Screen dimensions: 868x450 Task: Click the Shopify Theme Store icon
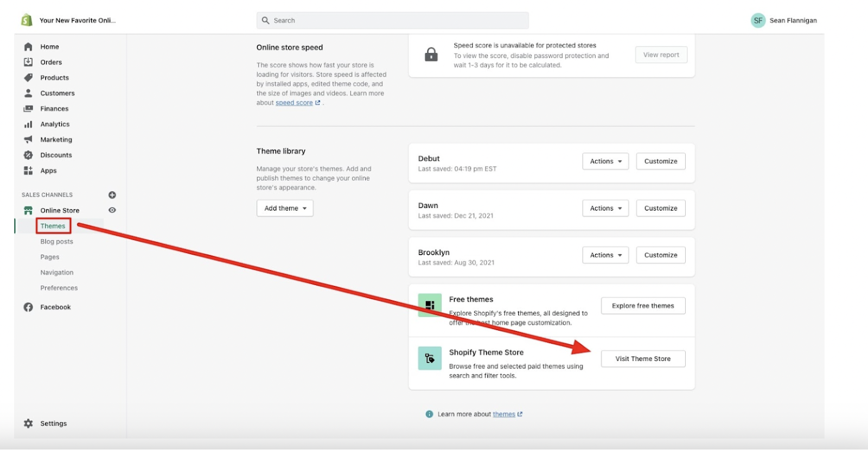coord(430,358)
